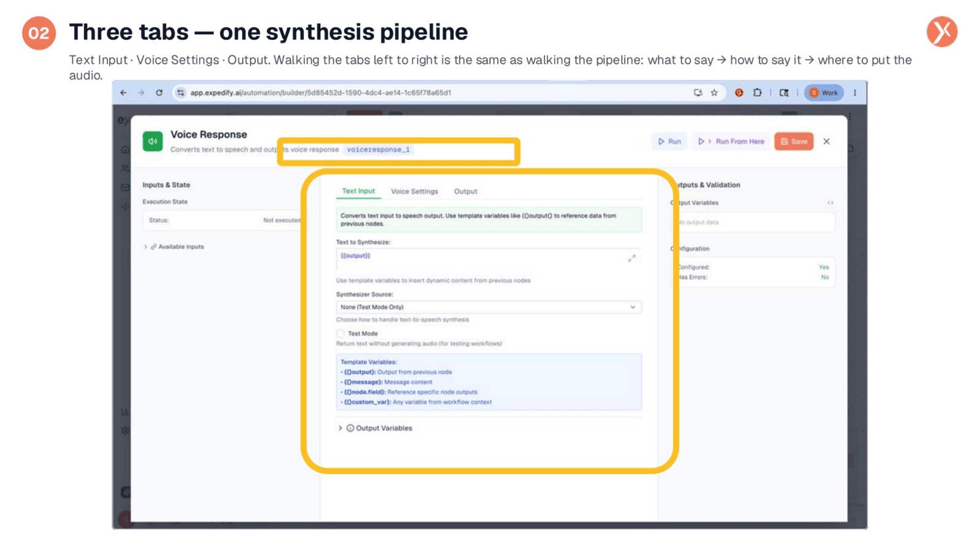The width and height of the screenshot is (980, 551).
Task: Enable the Test Mode checkbox
Action: [x=341, y=334]
